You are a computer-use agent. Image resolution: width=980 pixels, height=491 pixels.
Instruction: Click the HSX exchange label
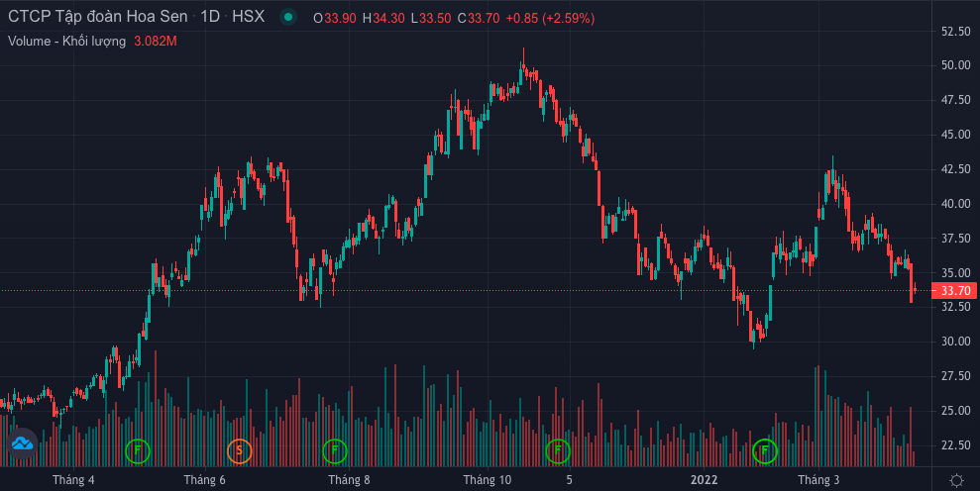(x=248, y=18)
